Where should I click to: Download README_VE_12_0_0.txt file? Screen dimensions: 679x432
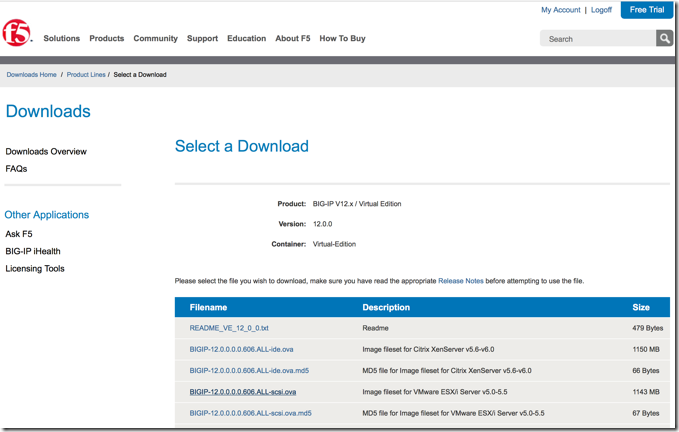(229, 328)
